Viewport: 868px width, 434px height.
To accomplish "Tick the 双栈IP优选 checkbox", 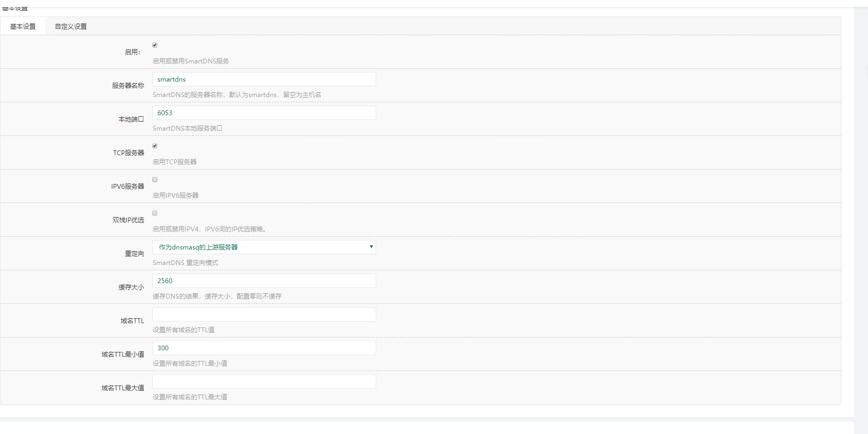I will tap(155, 213).
